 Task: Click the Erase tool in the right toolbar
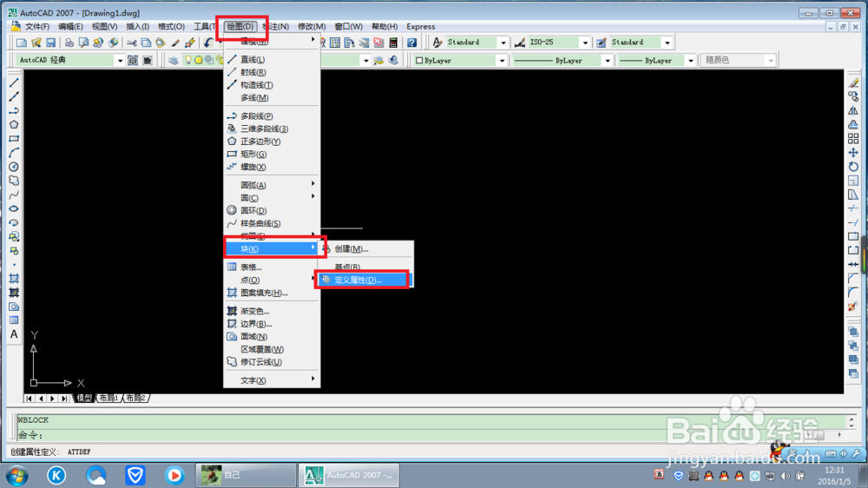click(x=853, y=82)
